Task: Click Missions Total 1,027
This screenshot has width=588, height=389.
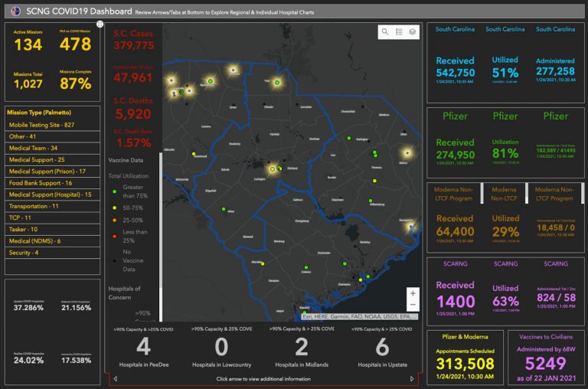Action: [28, 83]
